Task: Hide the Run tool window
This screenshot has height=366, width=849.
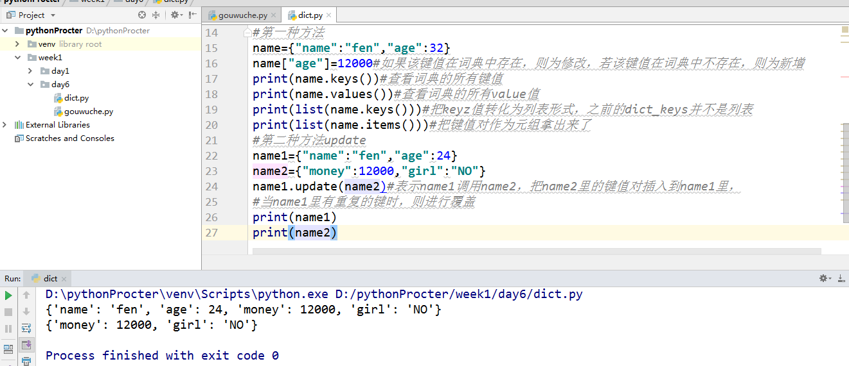Action: [840, 278]
